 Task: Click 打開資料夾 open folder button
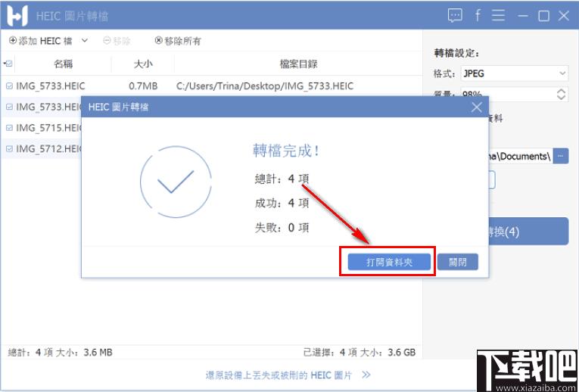point(389,262)
